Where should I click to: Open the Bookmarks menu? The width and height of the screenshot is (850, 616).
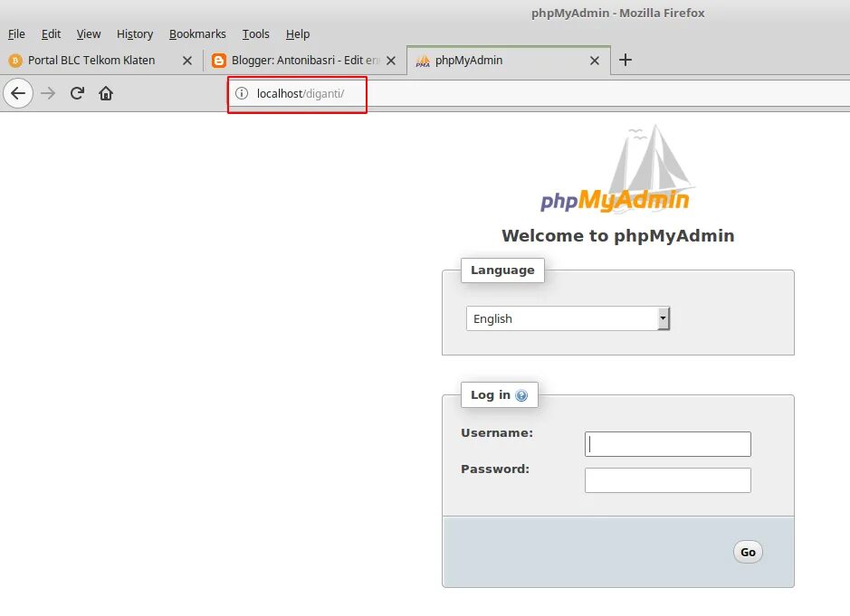197,33
